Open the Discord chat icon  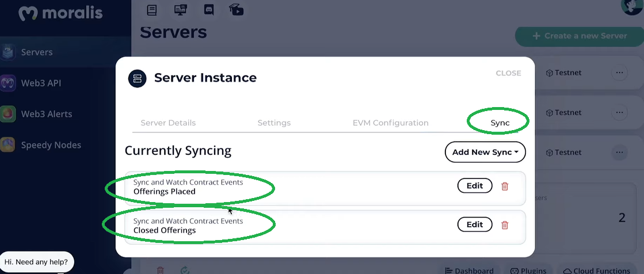click(209, 9)
